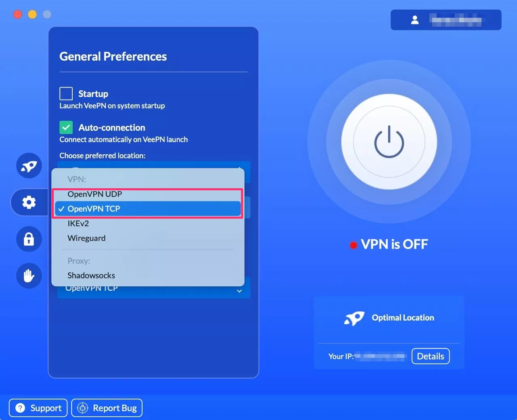The image size is (517, 420).
Task: Choose IKEv2 from the protocol list
Action: pyautogui.click(x=148, y=223)
